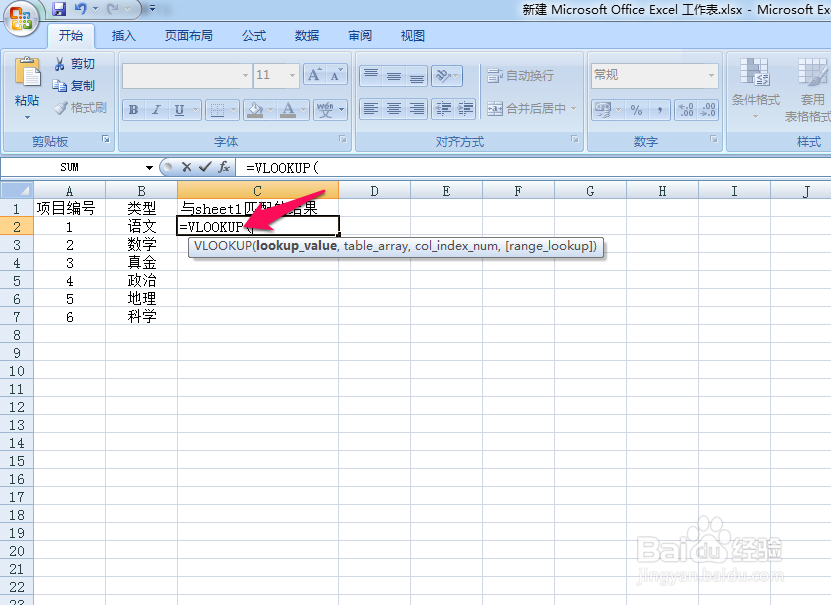Toggle bold formatting
Screen dimensions: 831x605
click(133, 110)
